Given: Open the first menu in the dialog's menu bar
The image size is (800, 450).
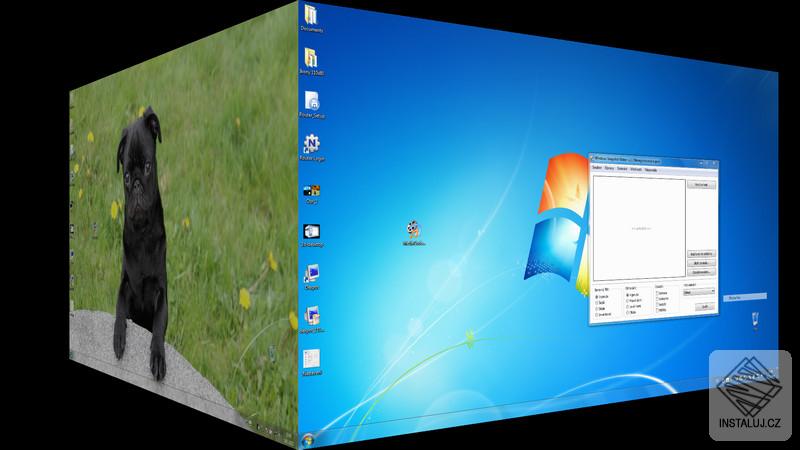Looking at the screenshot, I should tap(597, 168).
